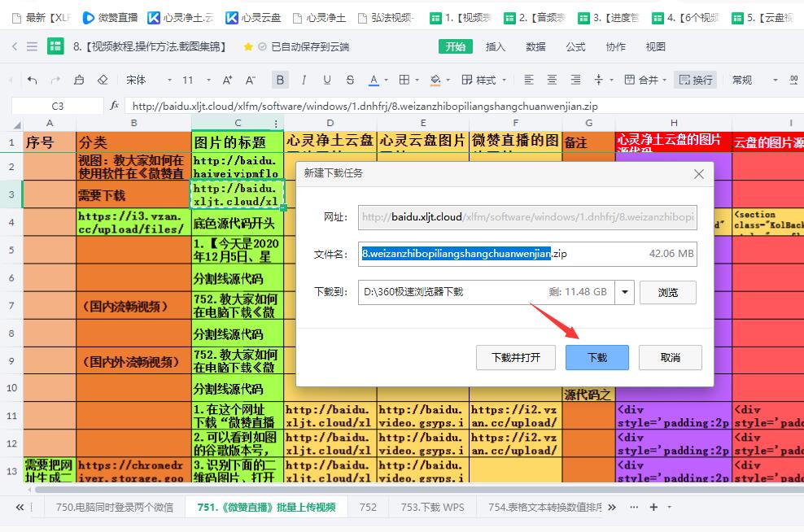Select the column A header
804x532 pixels.
[x=50, y=123]
